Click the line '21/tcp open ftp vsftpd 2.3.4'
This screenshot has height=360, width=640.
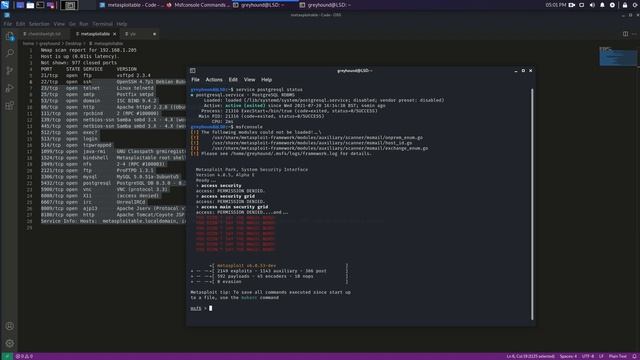click(x=96, y=76)
